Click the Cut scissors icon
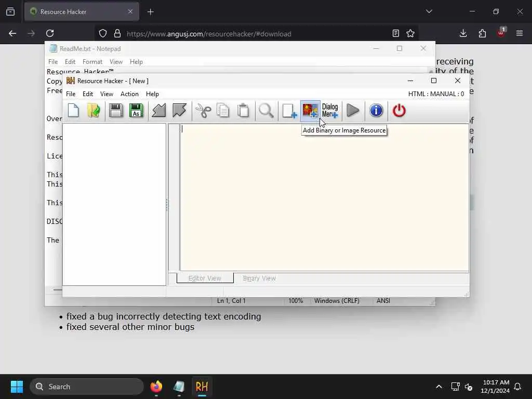Viewport: 532px width, 399px height. click(x=203, y=111)
